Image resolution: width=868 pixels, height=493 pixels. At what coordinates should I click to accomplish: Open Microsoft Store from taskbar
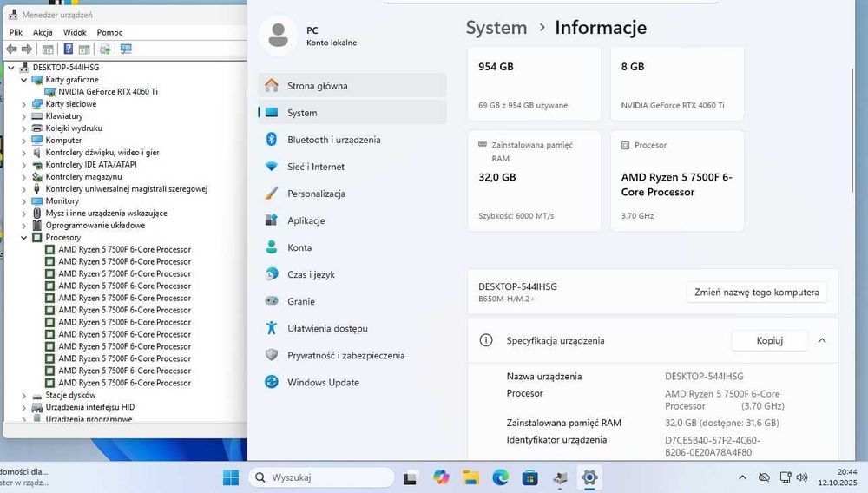click(x=529, y=477)
